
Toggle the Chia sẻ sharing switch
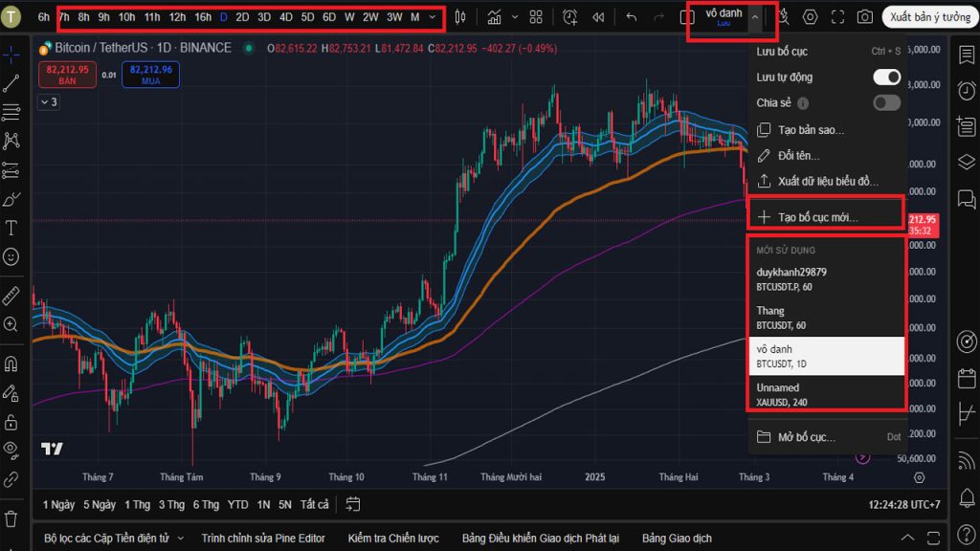pyautogui.click(x=887, y=103)
